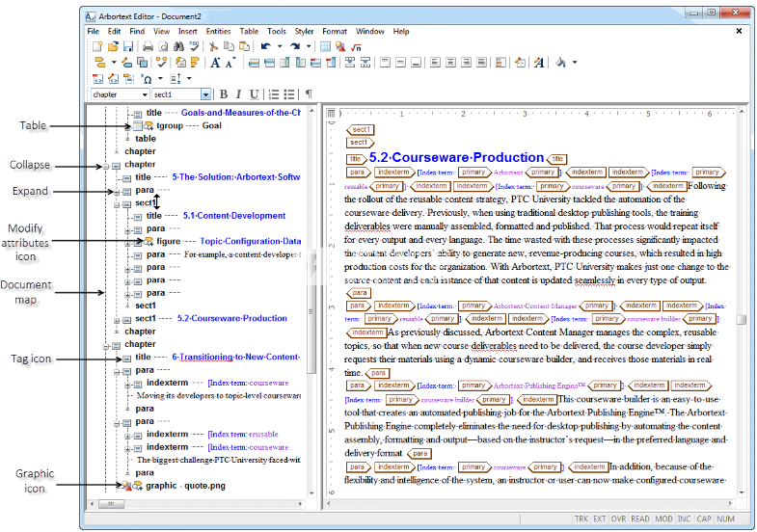The image size is (757, 532).
Task: Open the Format menu
Action: 335,32
